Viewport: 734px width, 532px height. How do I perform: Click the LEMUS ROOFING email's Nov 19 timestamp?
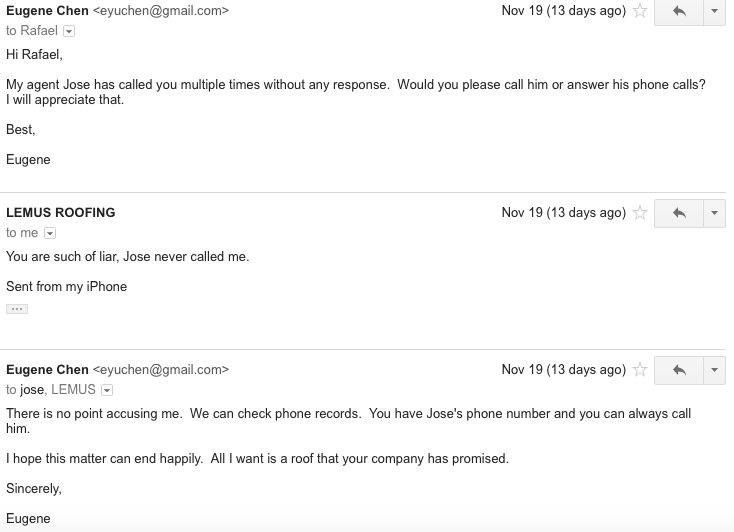pos(563,213)
